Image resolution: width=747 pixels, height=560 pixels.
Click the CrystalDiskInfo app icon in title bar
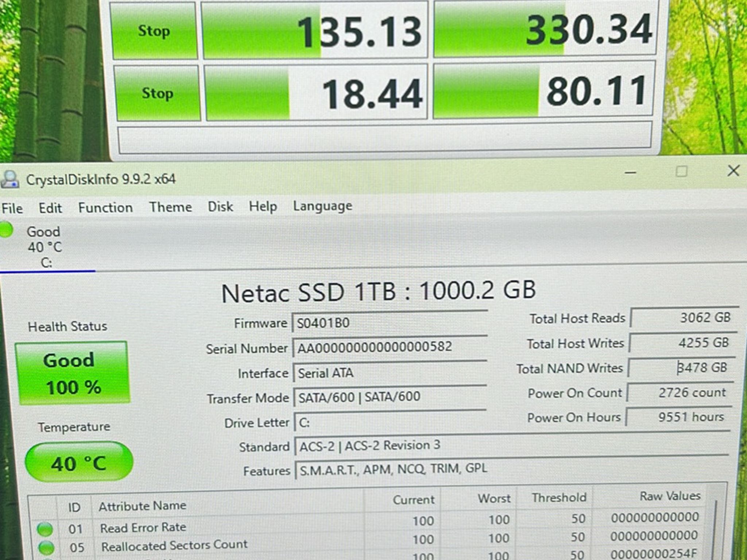pyautogui.click(x=10, y=179)
